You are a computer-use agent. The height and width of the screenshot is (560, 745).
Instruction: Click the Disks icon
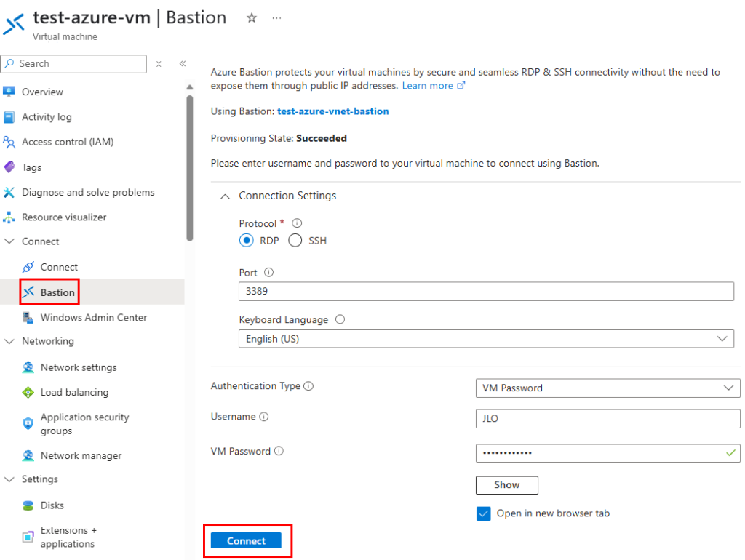[x=28, y=505]
